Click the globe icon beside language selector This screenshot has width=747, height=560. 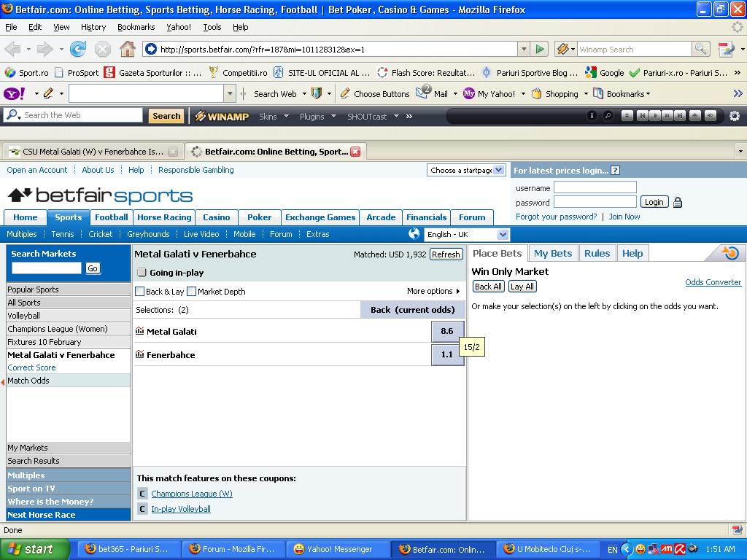(x=414, y=233)
